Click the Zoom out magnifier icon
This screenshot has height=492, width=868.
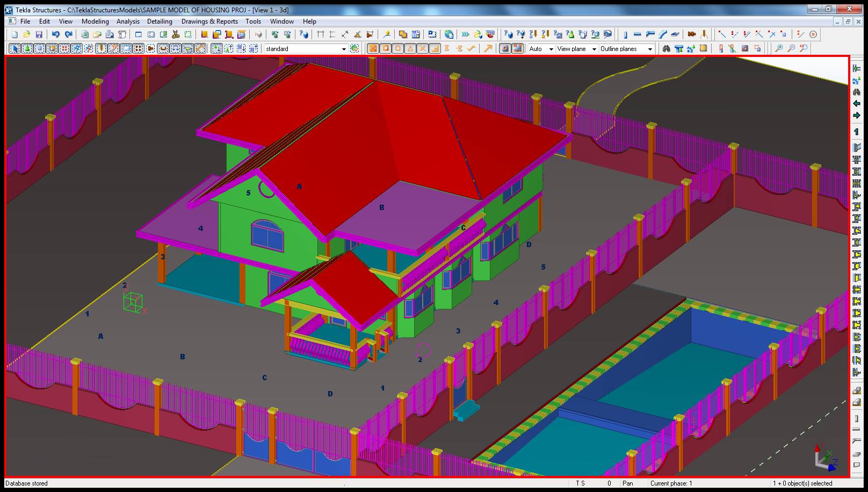(x=791, y=48)
